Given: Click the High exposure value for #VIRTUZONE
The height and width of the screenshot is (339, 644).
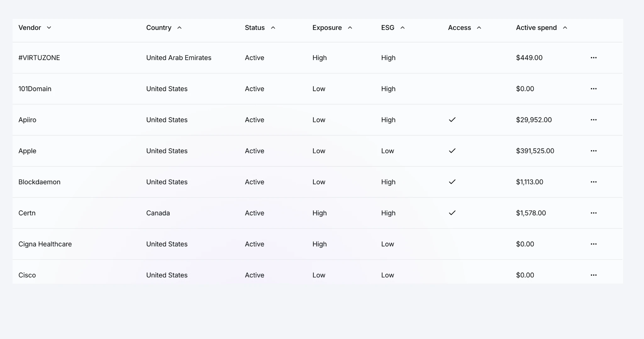Looking at the screenshot, I should pos(319,58).
